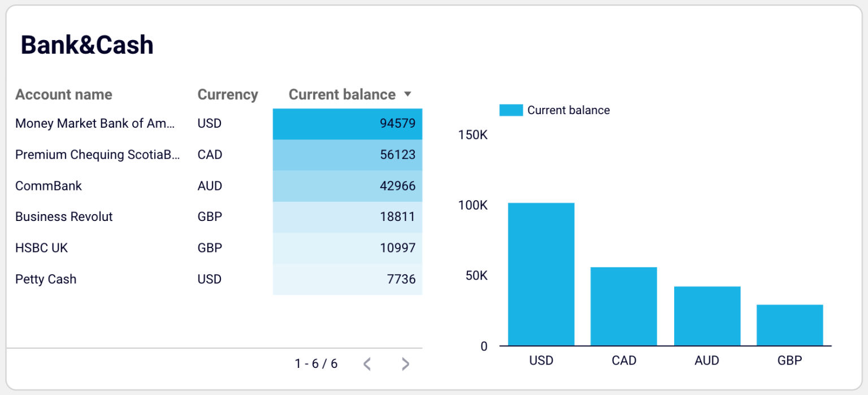Screen dimensions: 868x395
Task: Click the Bank&Cash report title
Action: pos(86,45)
